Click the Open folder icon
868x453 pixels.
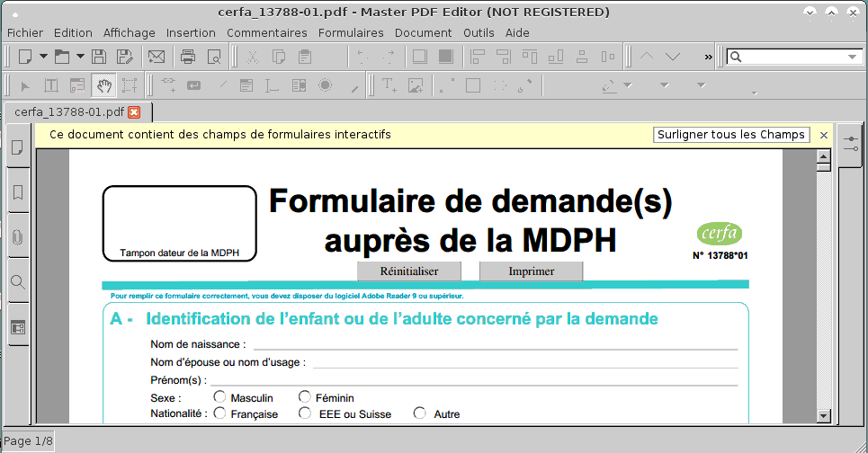pos(62,57)
